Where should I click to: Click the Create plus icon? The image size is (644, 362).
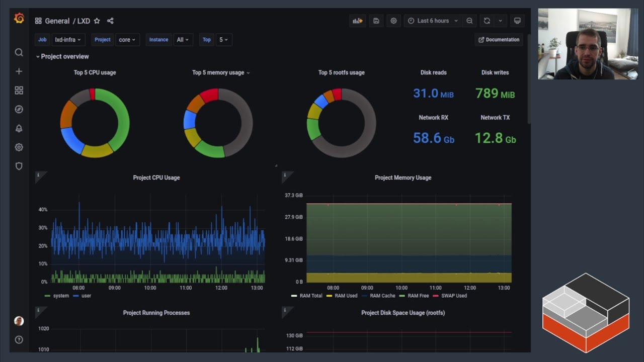pyautogui.click(x=19, y=71)
